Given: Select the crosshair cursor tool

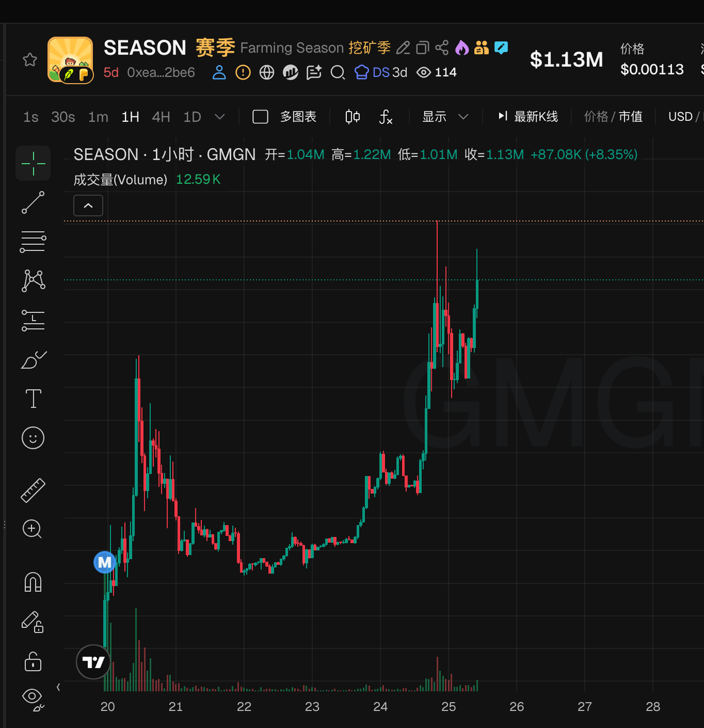Looking at the screenshot, I should [33, 164].
